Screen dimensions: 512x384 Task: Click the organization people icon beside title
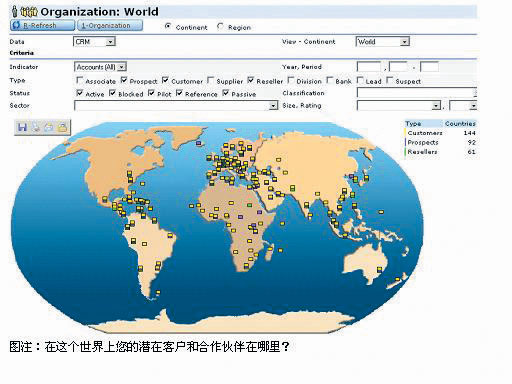pyautogui.click(x=24, y=12)
